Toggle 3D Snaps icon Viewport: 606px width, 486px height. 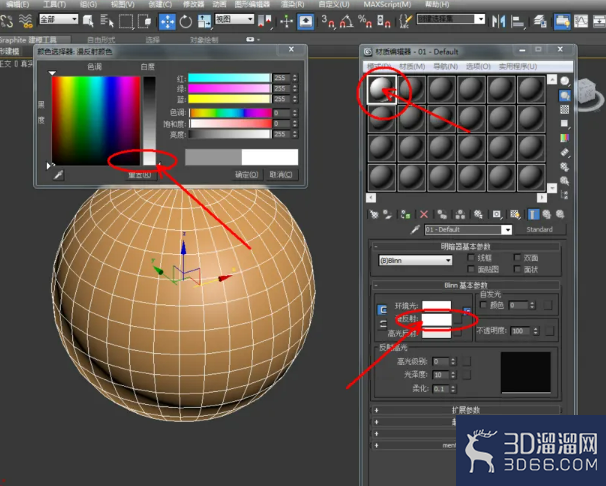pyautogui.click(x=328, y=22)
